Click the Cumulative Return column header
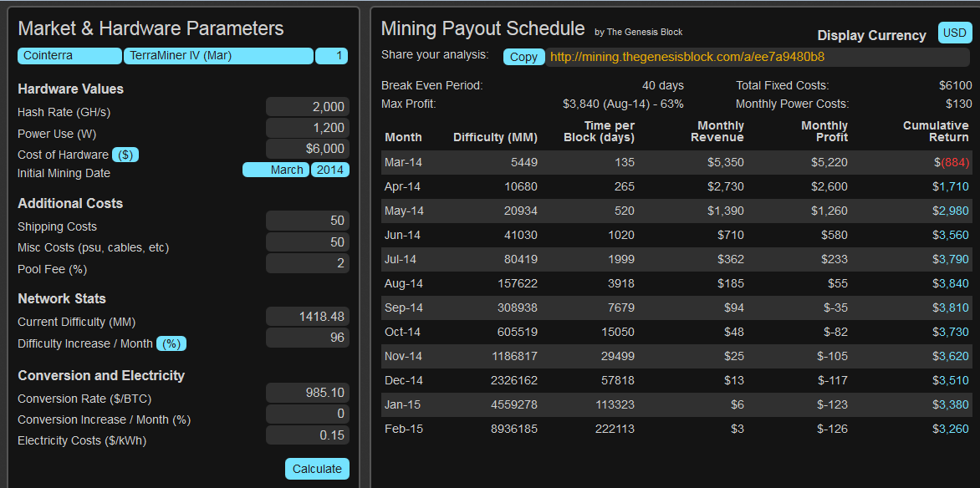This screenshot has width=980, height=488. (x=936, y=132)
